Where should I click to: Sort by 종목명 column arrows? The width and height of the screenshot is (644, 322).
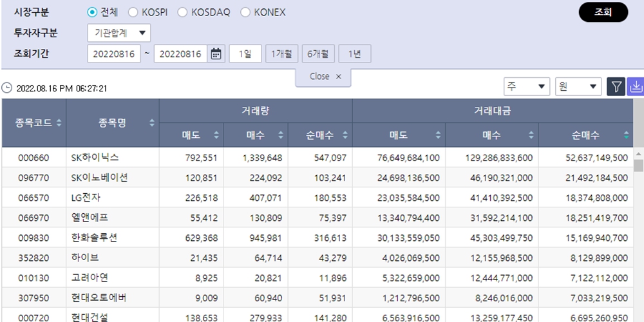pos(152,122)
